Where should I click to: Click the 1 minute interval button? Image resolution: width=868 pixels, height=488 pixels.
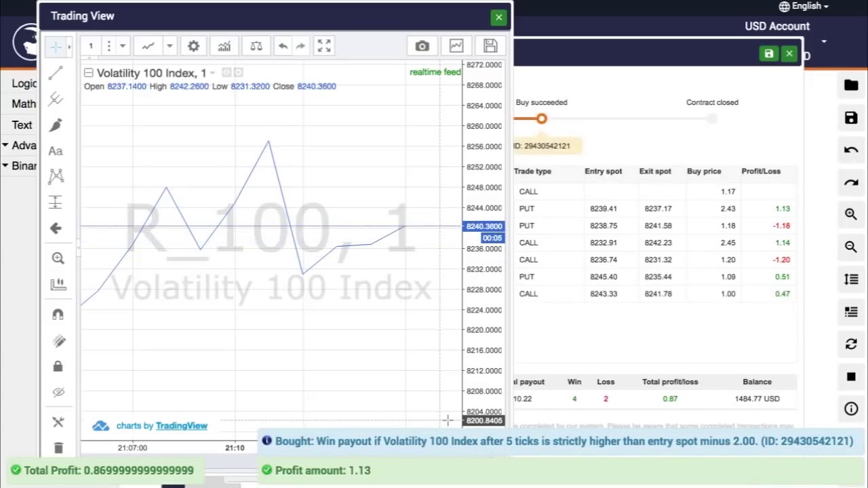[x=90, y=46]
